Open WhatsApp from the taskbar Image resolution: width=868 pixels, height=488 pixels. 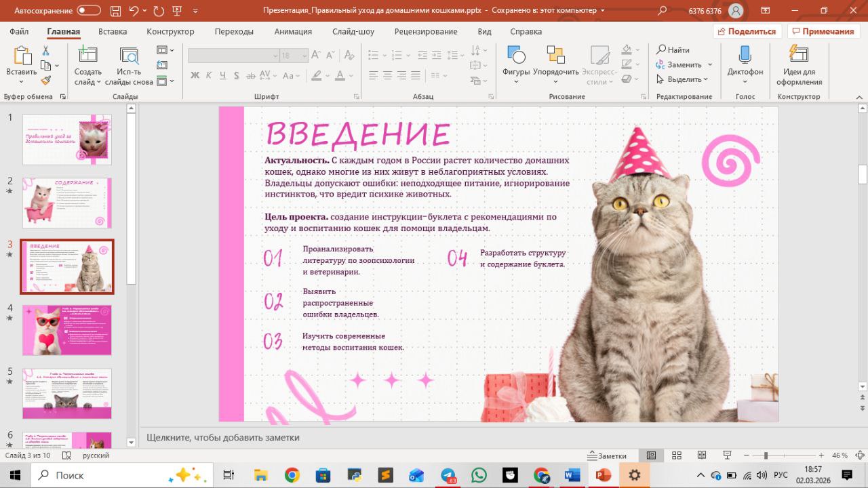click(x=479, y=475)
